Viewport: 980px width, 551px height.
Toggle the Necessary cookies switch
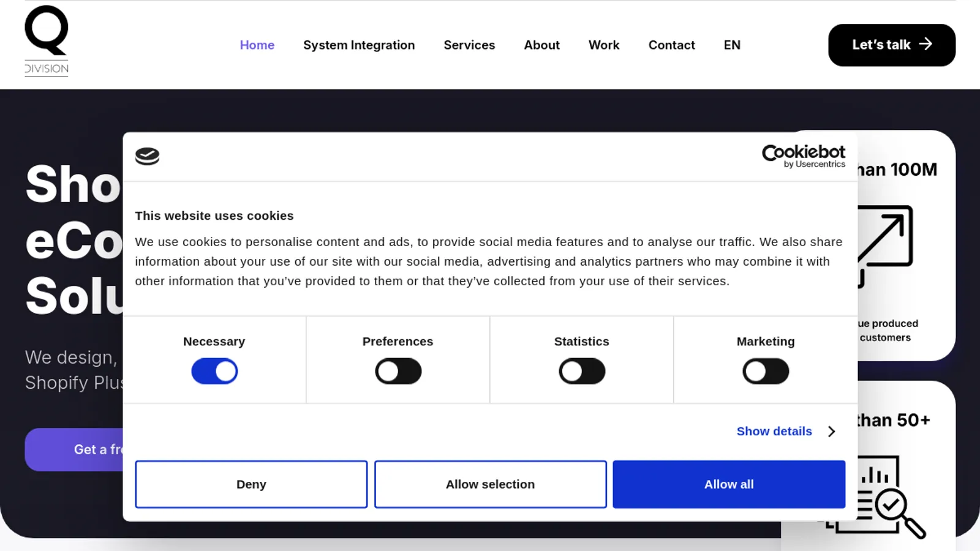pyautogui.click(x=214, y=372)
